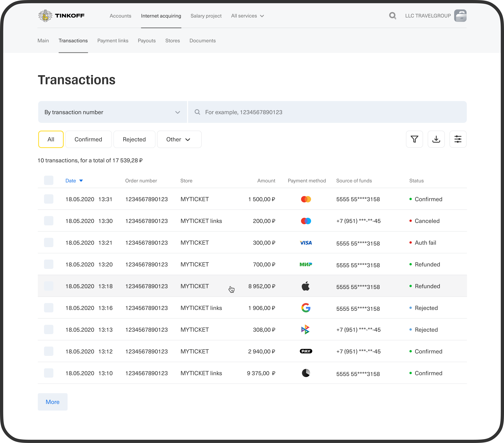
Task: Filter by Rejected transactions
Action: 134,139
